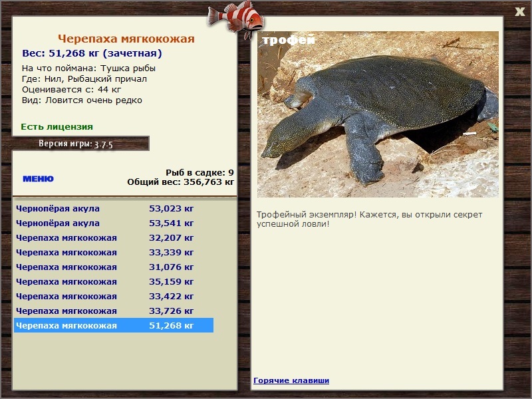Open the Горячие клавиши link
This screenshot has width=532, height=399.
pos(291,380)
